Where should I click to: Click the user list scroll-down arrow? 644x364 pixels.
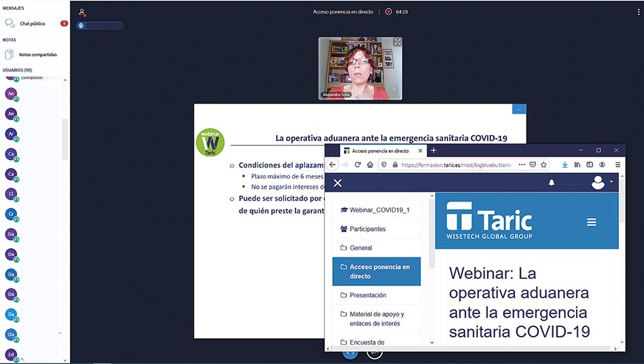pyautogui.click(x=65, y=360)
